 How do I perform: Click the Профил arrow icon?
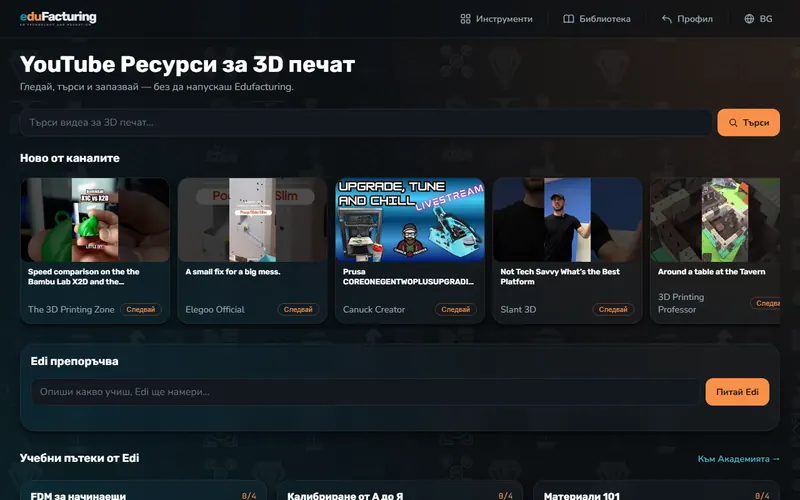point(666,19)
